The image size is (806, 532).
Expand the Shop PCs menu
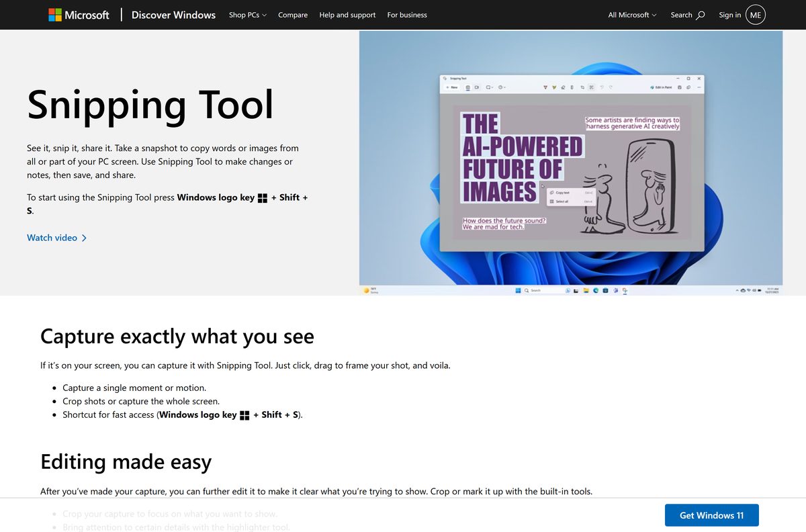(247, 15)
